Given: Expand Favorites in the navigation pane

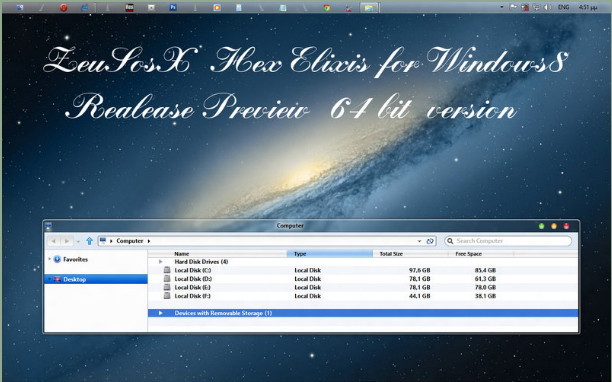Looking at the screenshot, I should 50,259.
